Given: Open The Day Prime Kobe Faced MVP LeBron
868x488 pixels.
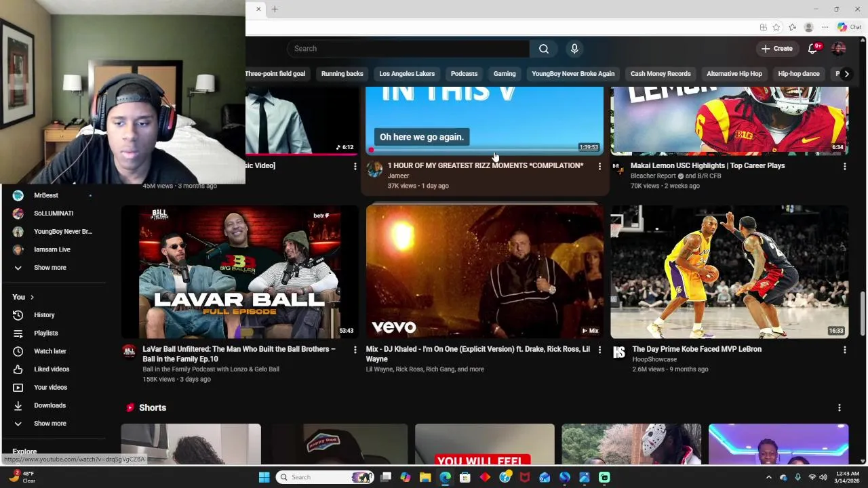Looking at the screenshot, I should [x=696, y=349].
